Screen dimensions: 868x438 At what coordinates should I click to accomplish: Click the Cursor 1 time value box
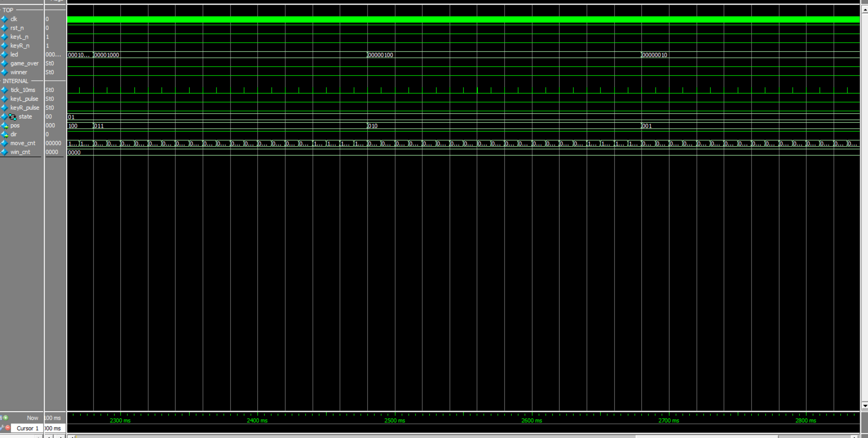point(54,428)
